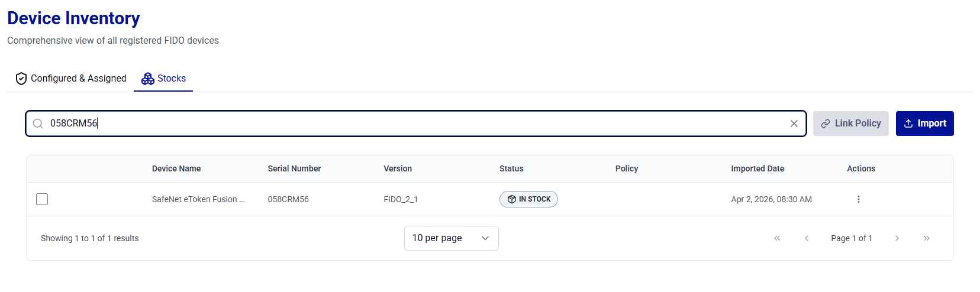Viewport: 980px width, 292px height.
Task: Click the shield icon for Configured & Assigned
Action: [x=21, y=79]
